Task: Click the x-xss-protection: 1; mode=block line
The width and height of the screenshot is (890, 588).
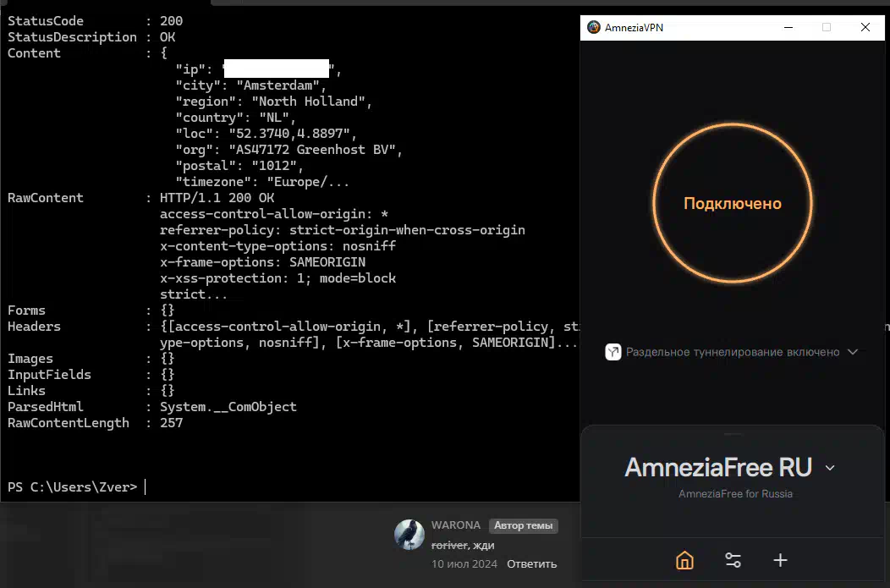Action: (278, 278)
